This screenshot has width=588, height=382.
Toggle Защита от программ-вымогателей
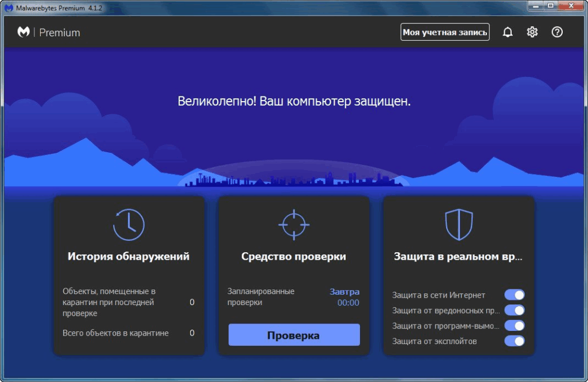click(515, 325)
